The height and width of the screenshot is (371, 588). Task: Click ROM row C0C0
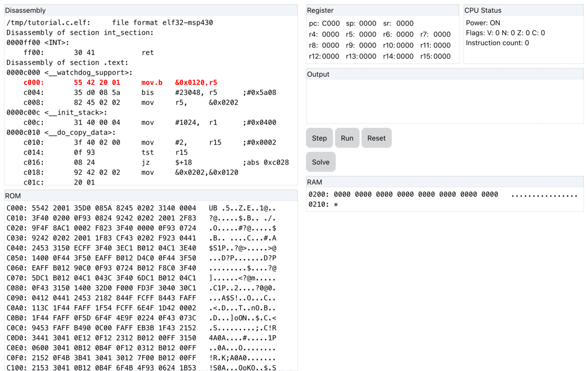click(142, 328)
